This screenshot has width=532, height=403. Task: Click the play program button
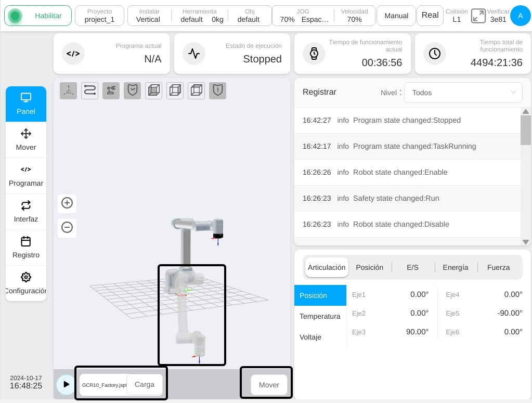coord(66,384)
